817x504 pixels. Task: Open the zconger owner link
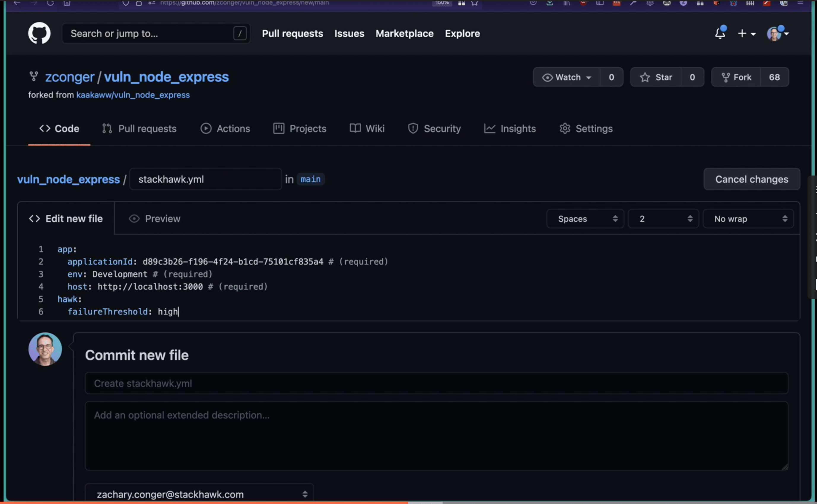coord(70,77)
